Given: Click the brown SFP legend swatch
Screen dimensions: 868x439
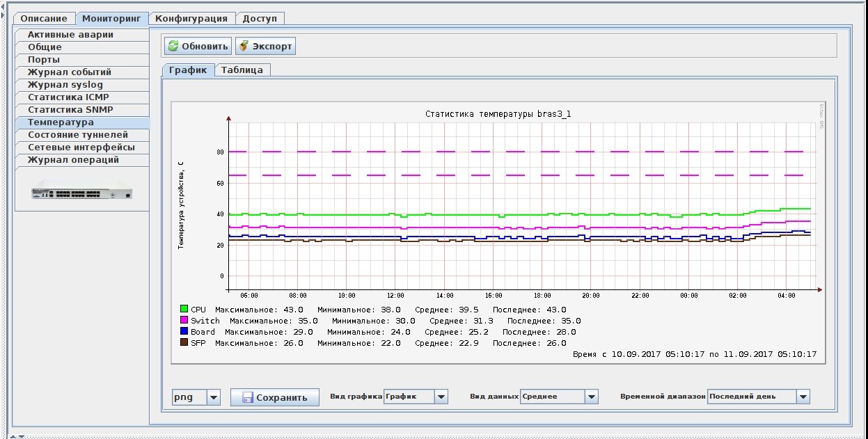Looking at the screenshot, I should pyautogui.click(x=184, y=343).
